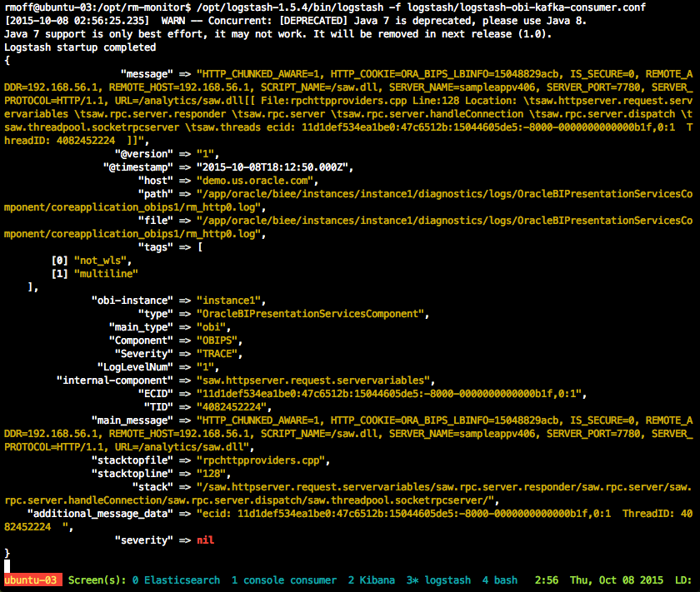700x592 pixels.
Task: Click the "instance1" obi-instance value
Action: tap(231, 300)
